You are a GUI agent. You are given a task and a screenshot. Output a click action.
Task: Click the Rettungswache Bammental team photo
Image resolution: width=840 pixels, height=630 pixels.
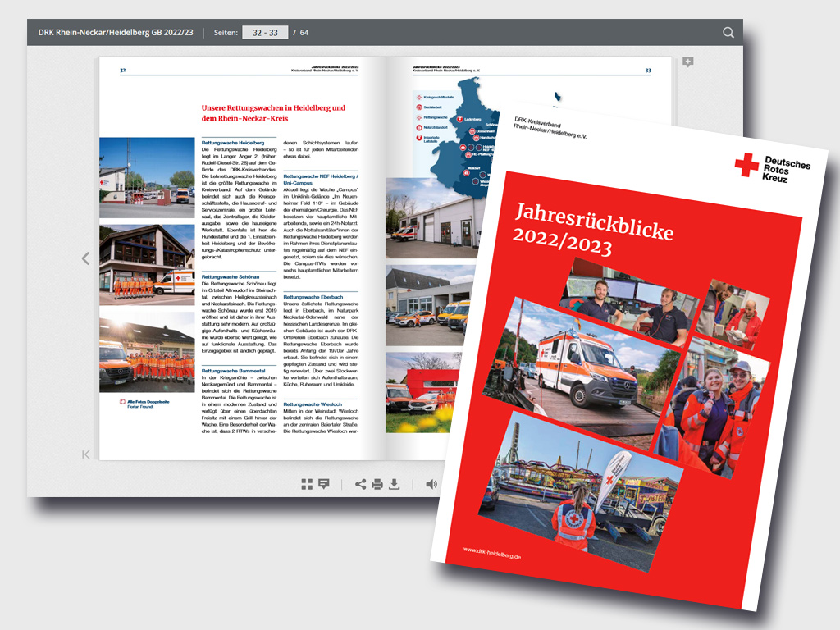pos(147,348)
